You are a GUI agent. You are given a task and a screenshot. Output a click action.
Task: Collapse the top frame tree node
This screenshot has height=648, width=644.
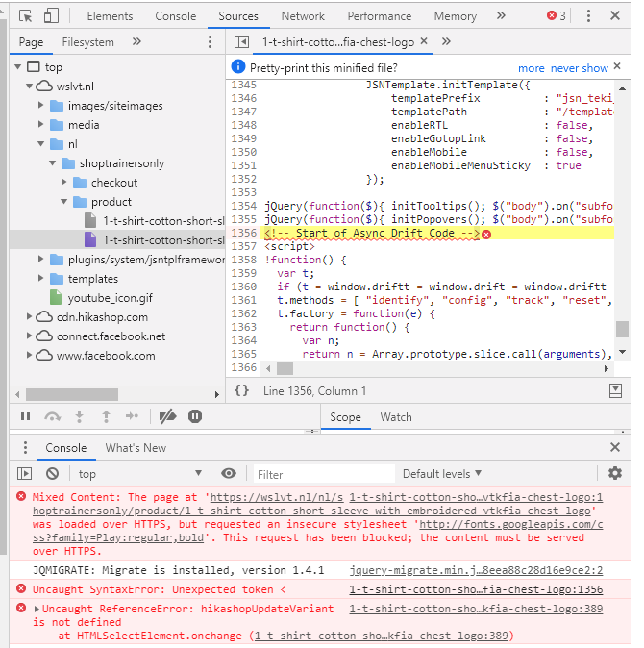coord(17,66)
